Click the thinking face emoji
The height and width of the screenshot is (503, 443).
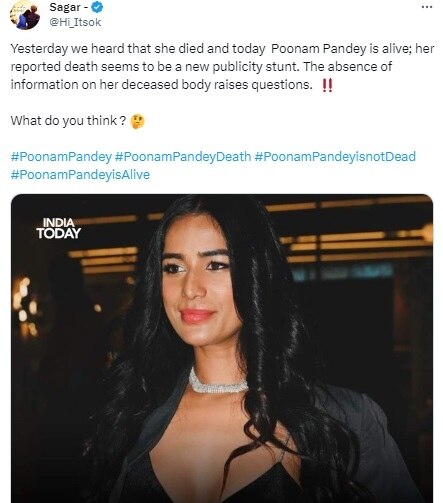[x=137, y=121]
